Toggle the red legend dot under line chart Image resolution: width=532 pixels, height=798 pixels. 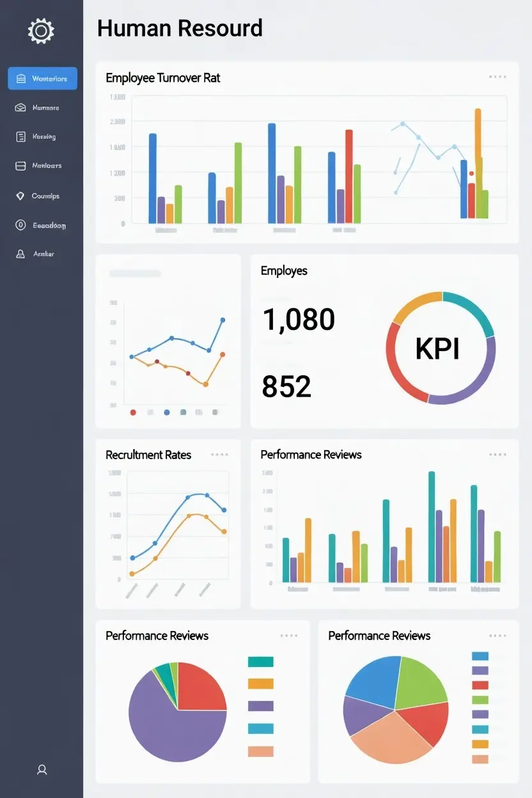click(x=132, y=412)
